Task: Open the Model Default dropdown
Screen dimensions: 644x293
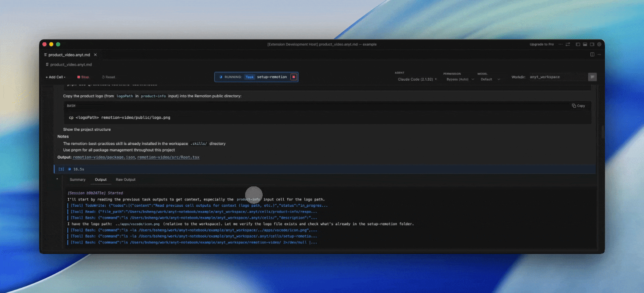Action: [490, 79]
